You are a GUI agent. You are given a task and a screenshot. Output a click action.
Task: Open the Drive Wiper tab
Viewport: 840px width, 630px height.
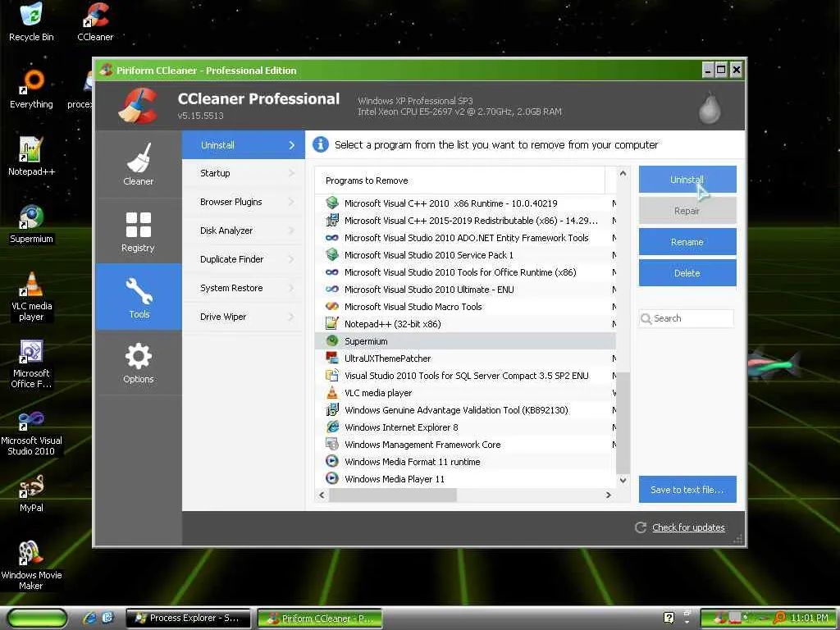(244, 317)
